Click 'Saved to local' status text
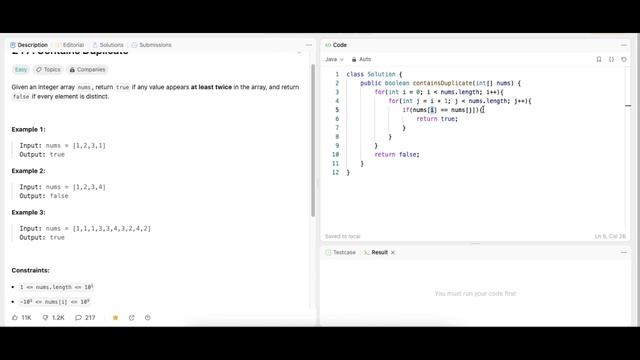This screenshot has width=640, height=360. tap(342, 236)
